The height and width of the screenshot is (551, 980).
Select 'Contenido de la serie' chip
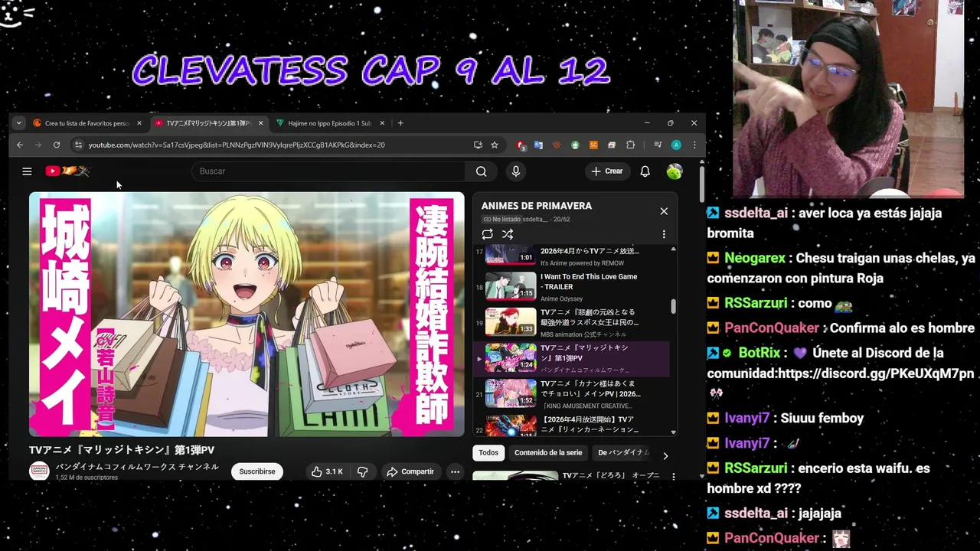(x=548, y=453)
